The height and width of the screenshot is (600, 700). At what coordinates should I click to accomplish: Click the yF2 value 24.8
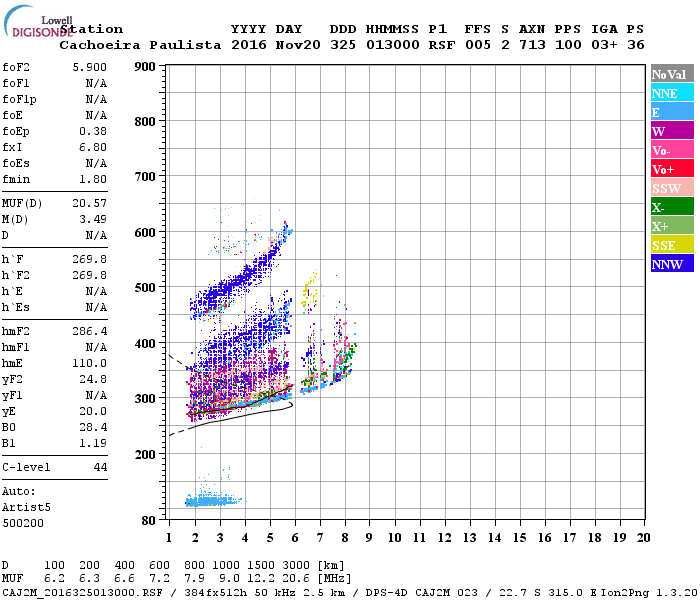[x=93, y=379]
